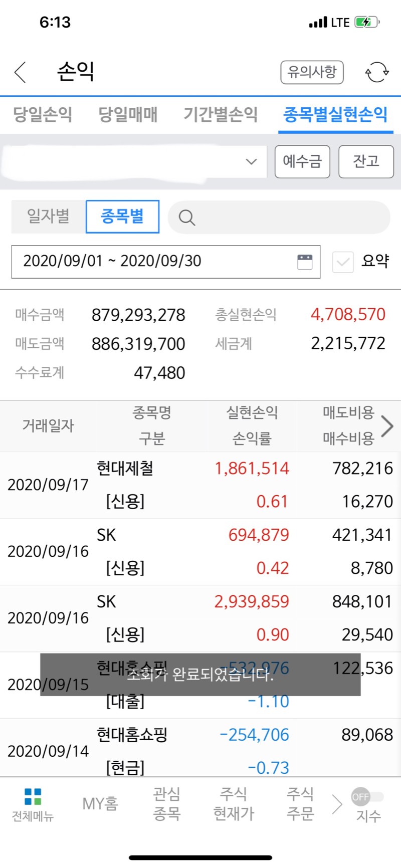Select the 현대홈쇼핑 row dated 2020/09/14
The width and height of the screenshot is (401, 868).
[200, 749]
